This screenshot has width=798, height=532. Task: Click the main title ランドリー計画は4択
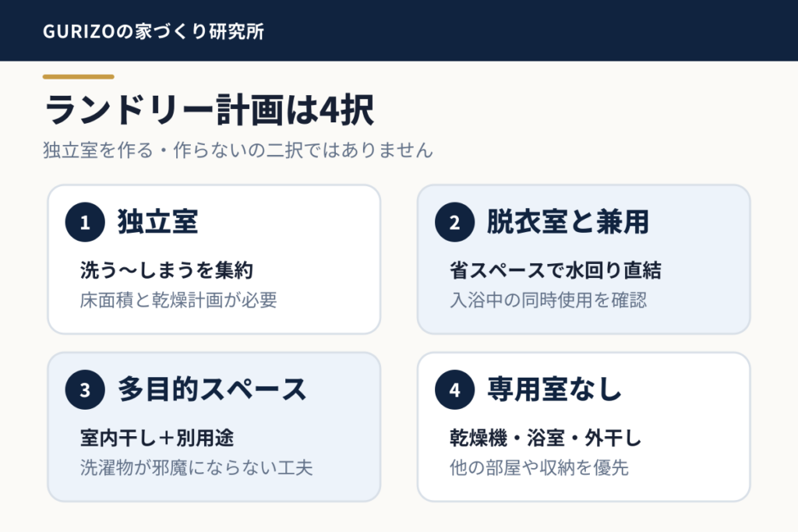209,110
